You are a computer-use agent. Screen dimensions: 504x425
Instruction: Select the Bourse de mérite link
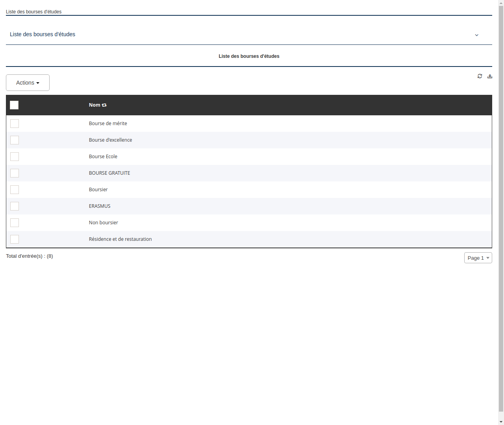[108, 123]
